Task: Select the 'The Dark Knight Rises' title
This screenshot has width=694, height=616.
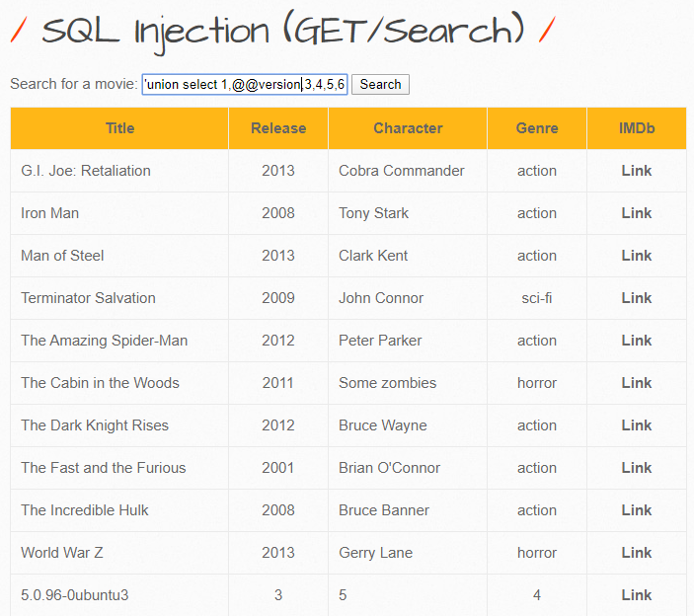Action: coord(95,425)
